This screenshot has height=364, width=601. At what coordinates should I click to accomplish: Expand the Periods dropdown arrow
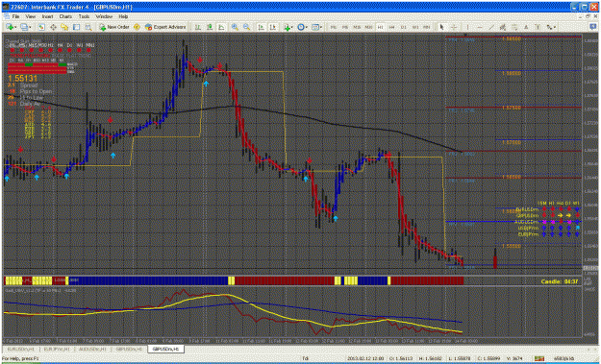pos(307,27)
